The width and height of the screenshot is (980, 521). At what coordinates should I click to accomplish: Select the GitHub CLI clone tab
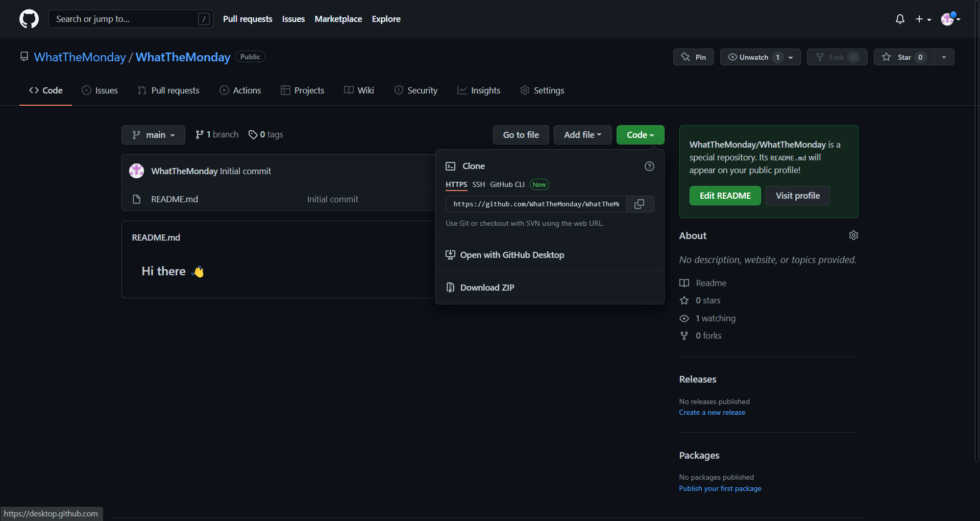pyautogui.click(x=507, y=184)
